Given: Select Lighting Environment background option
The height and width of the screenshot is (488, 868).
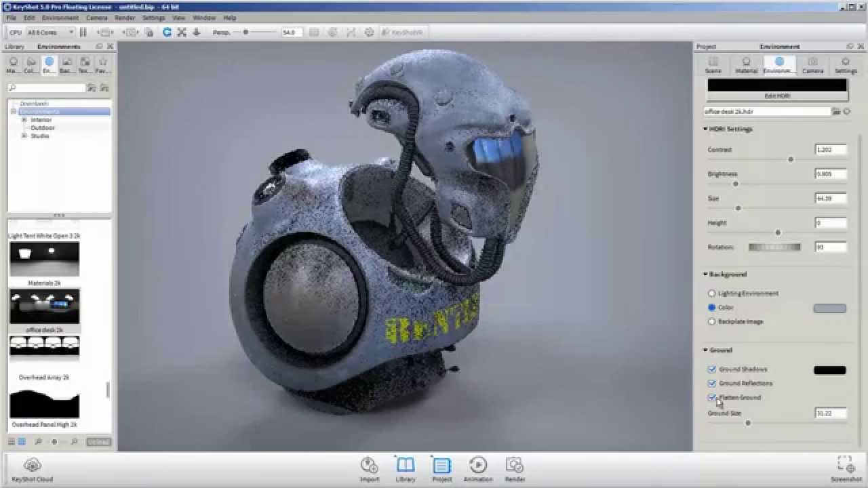Looking at the screenshot, I should pyautogui.click(x=712, y=293).
